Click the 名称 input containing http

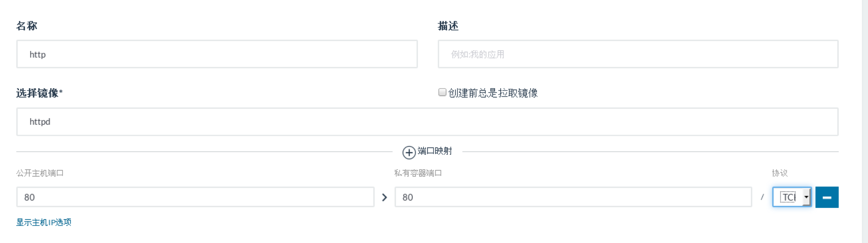tap(217, 54)
